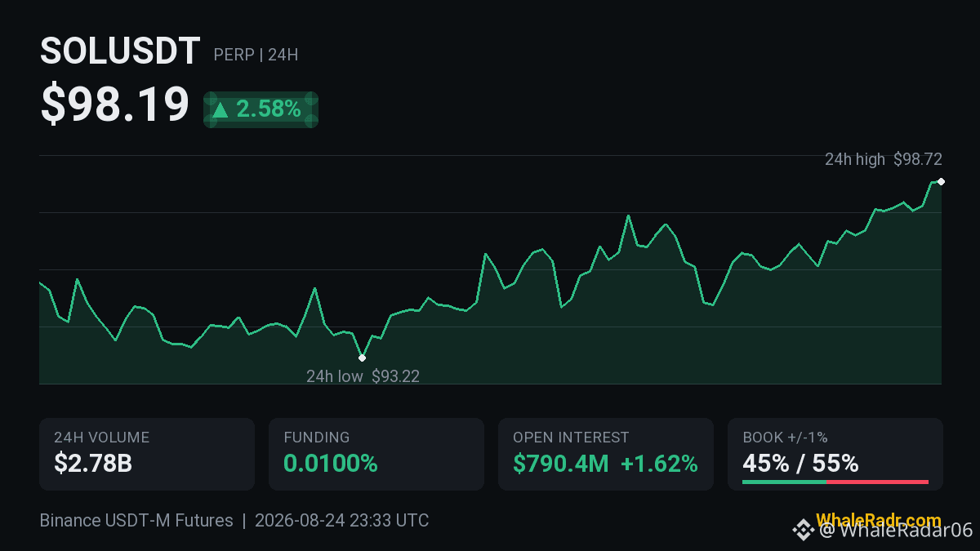Screen dimensions: 980x551
Task: Click the 24h high $98.72 label
Action: (884, 159)
